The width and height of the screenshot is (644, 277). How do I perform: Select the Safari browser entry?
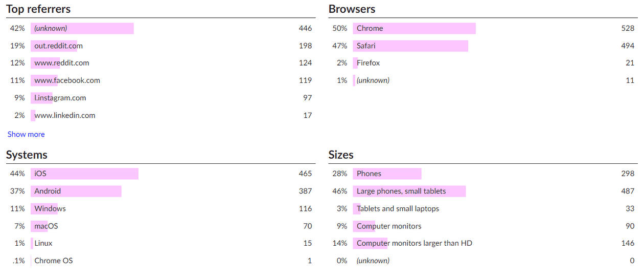point(366,46)
